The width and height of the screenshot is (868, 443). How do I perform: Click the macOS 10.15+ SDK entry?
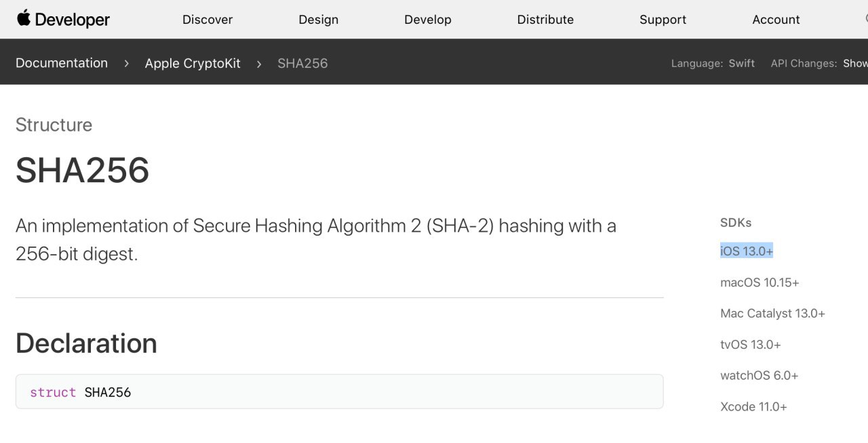coord(759,282)
